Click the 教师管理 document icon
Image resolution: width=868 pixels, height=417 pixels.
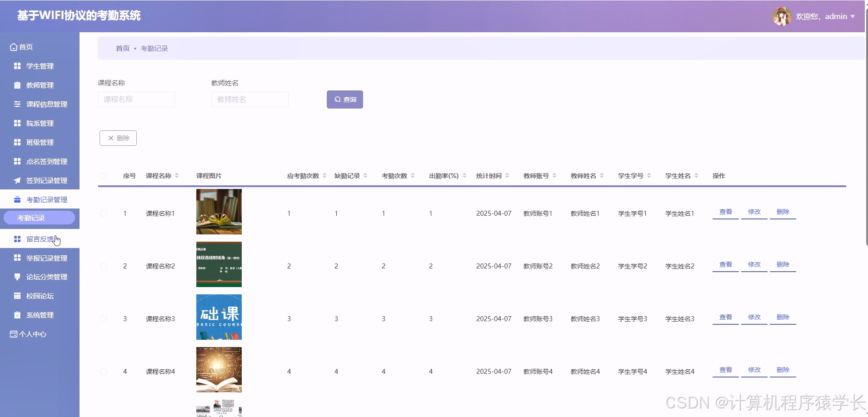(17, 85)
